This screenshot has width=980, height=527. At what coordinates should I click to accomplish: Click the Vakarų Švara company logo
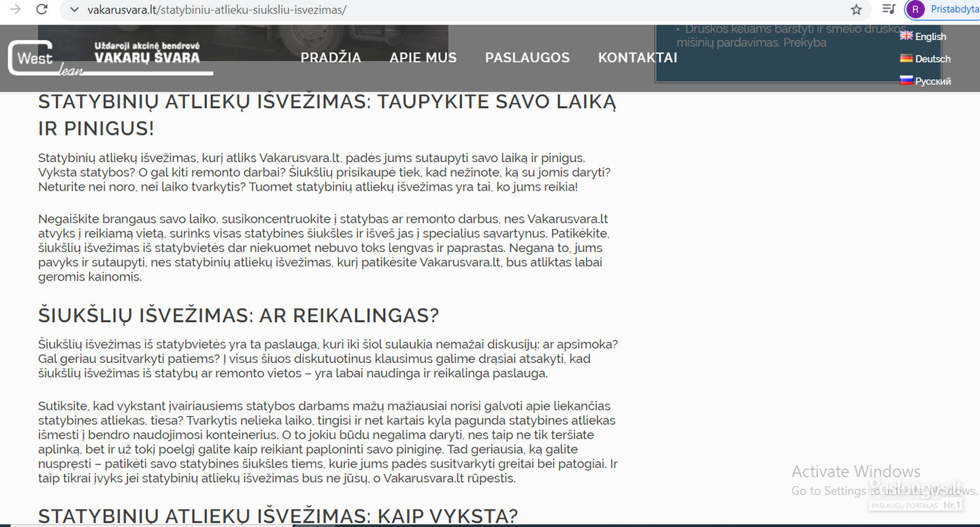click(x=148, y=54)
